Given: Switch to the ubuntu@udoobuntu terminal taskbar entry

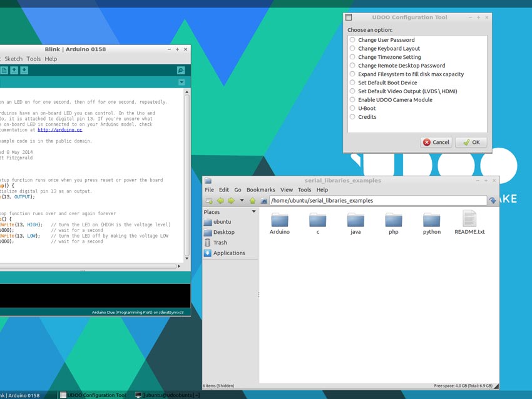Looking at the screenshot, I should coord(168,395).
